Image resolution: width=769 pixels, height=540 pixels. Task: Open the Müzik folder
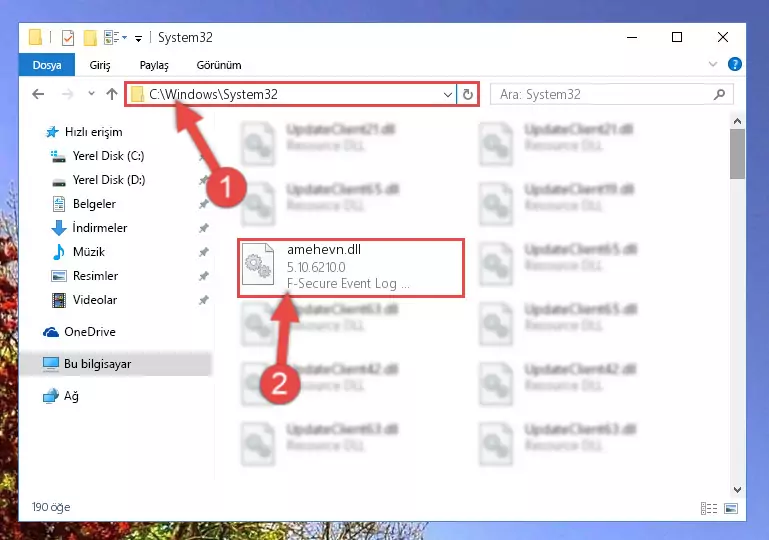coord(89,252)
